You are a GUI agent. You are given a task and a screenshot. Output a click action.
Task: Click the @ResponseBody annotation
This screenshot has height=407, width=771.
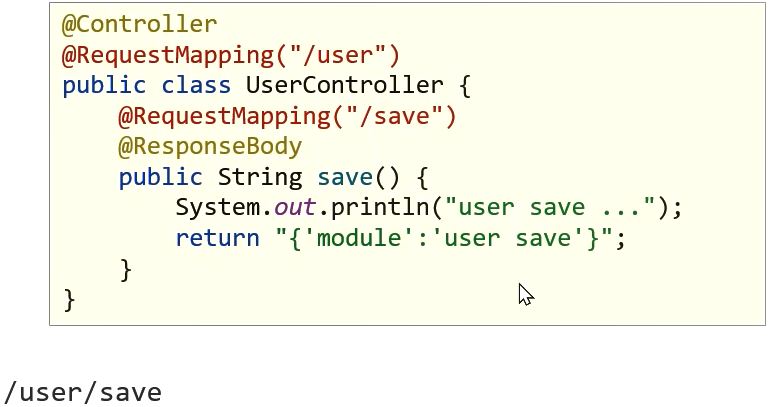pyautogui.click(x=210, y=147)
